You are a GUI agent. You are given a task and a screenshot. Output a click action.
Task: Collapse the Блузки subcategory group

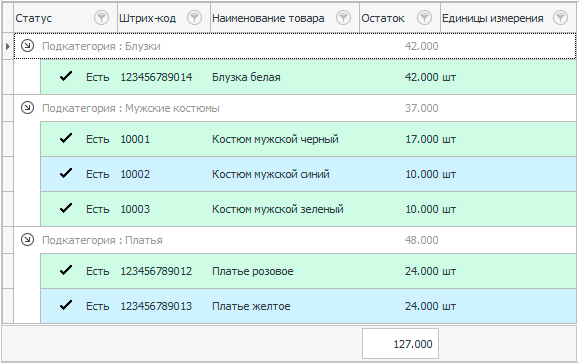[27, 45]
